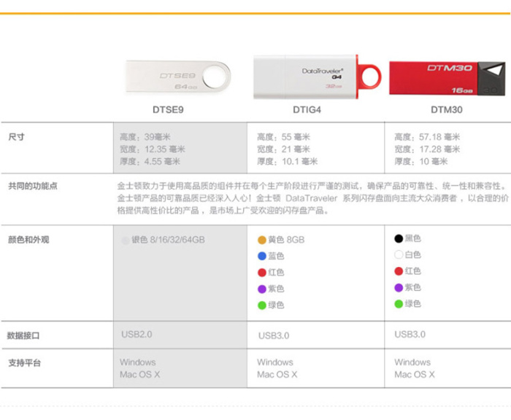This screenshot has width=511, height=420.
Task: Click the DTSE9 width 12.35 毫米 text
Action: (152, 149)
